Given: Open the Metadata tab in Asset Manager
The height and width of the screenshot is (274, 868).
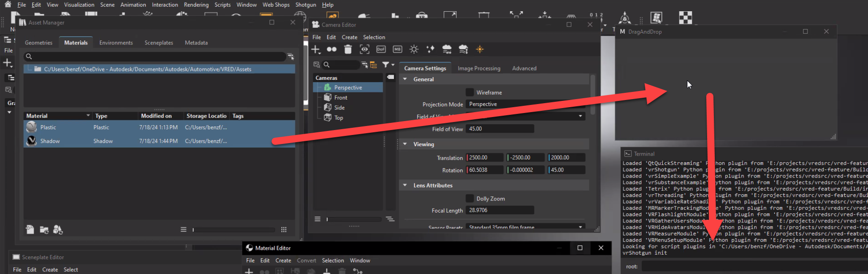Looking at the screenshot, I should [196, 43].
